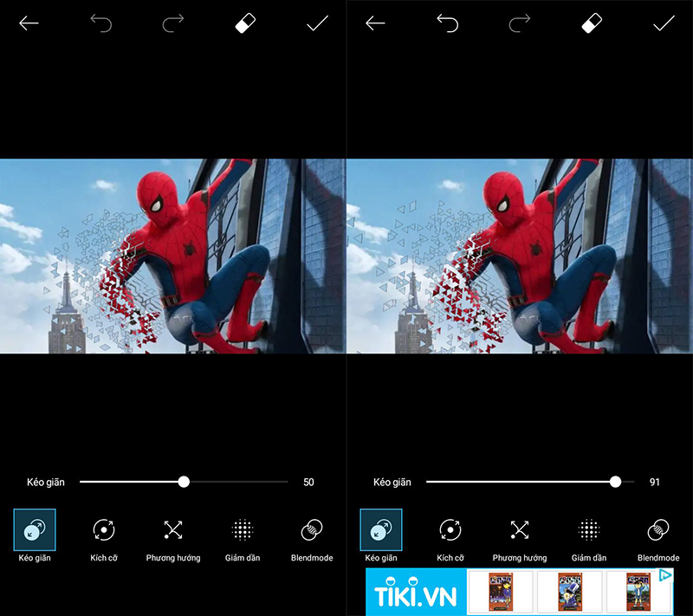Tap the undo arrow in left screen

101,23
